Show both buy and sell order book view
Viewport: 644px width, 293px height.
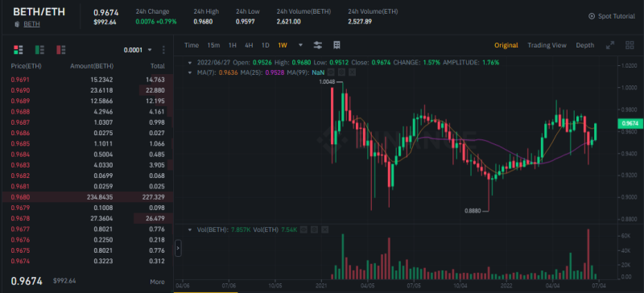(18, 50)
